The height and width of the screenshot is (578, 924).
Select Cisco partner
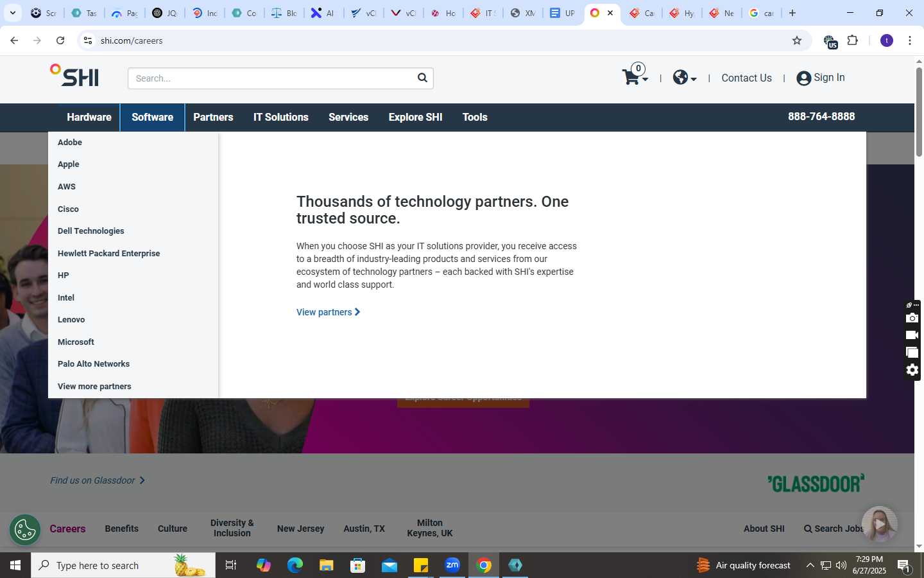click(x=68, y=209)
